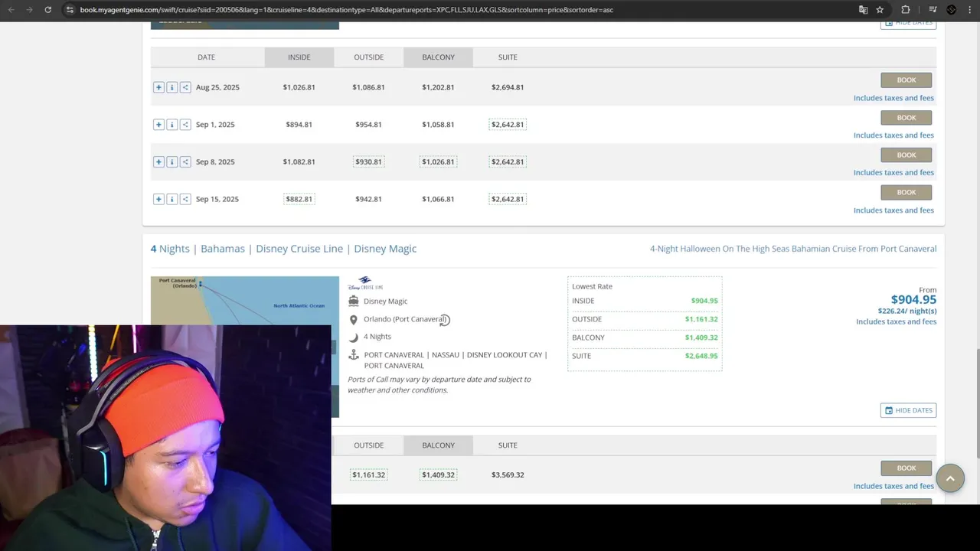
Task: Click Hide Dates for Disney Magic cruise
Action: click(x=908, y=410)
